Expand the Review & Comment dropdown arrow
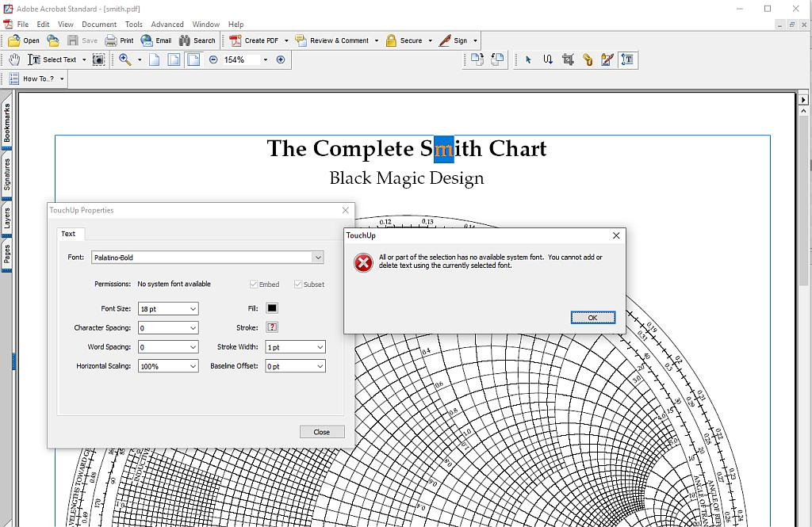This screenshot has height=527, width=812. (x=377, y=40)
